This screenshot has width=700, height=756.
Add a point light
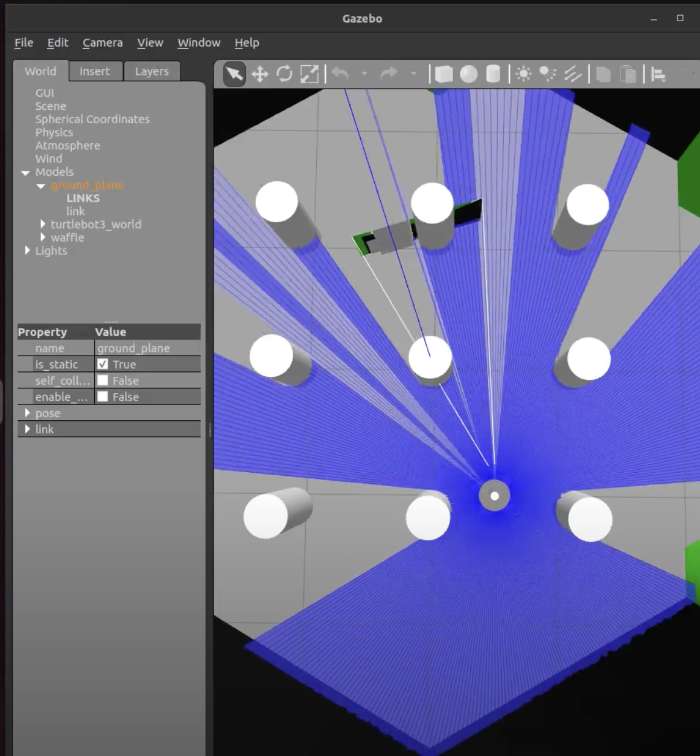coord(524,74)
